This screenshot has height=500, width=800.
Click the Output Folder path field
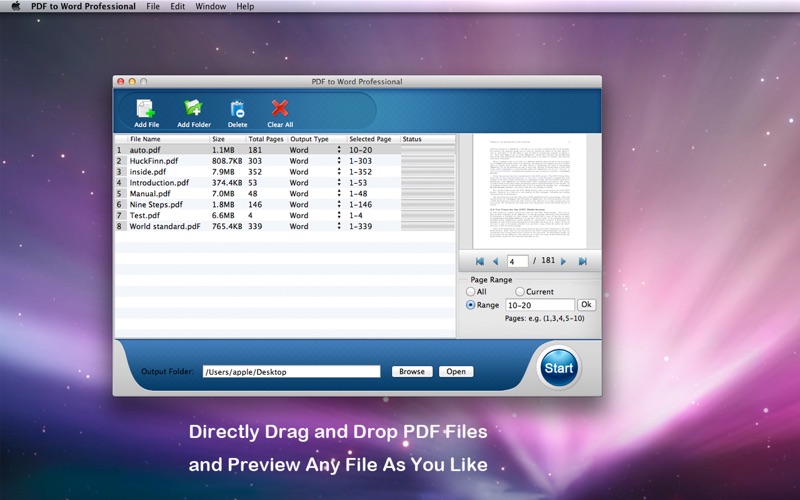[x=291, y=371]
